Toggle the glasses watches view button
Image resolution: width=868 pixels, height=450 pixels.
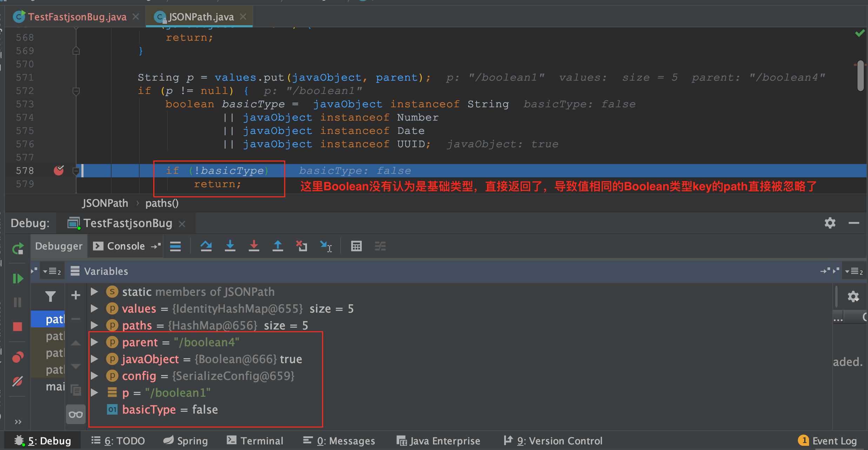[x=76, y=415]
